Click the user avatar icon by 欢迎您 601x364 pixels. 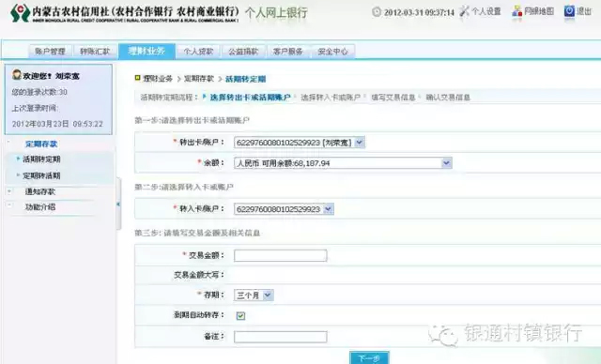17,75
